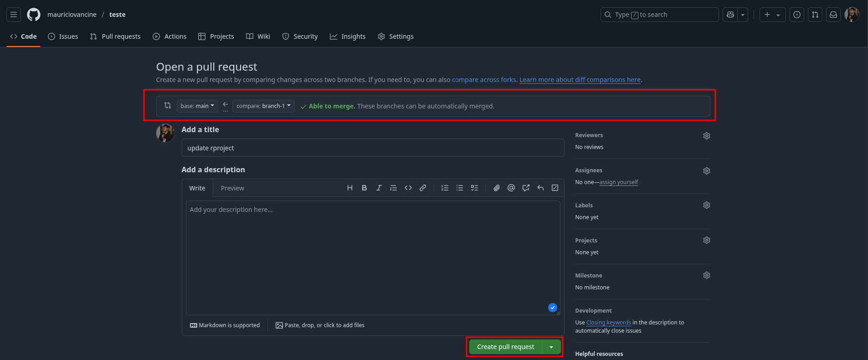Viewport: 868px width, 360px height.
Task: Click the Bold formatting icon
Action: [364, 188]
